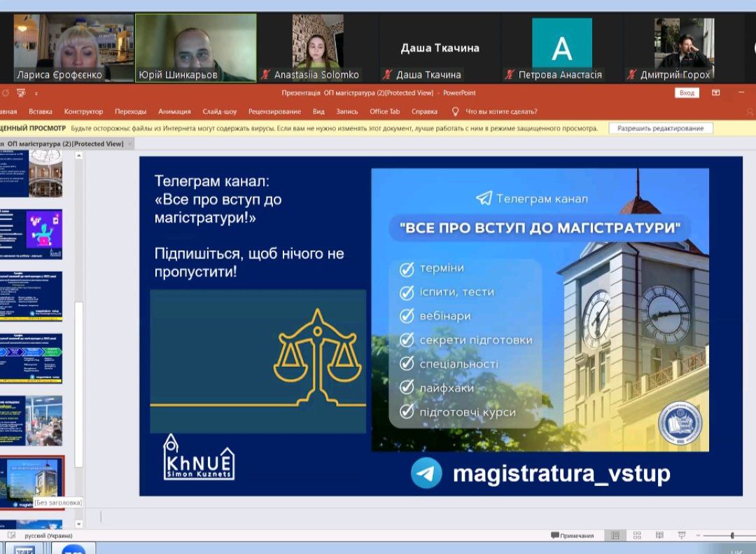Open the Справка ribbon tab
The width and height of the screenshot is (756, 554).
tap(424, 111)
